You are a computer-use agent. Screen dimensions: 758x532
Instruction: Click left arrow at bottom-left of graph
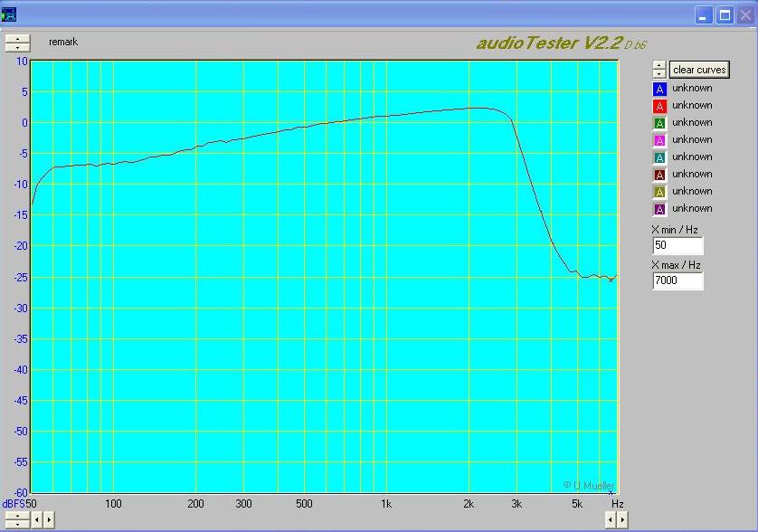pos(37,520)
